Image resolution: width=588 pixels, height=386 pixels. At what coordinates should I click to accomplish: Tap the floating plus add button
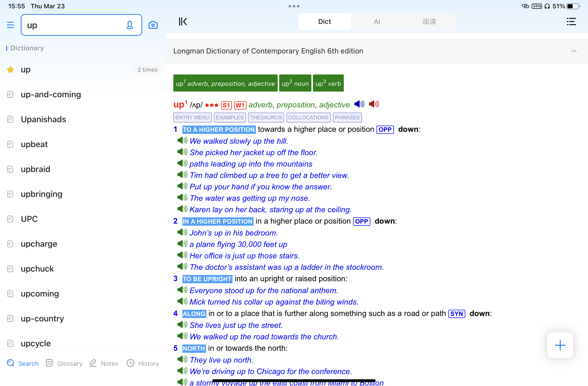(x=560, y=345)
